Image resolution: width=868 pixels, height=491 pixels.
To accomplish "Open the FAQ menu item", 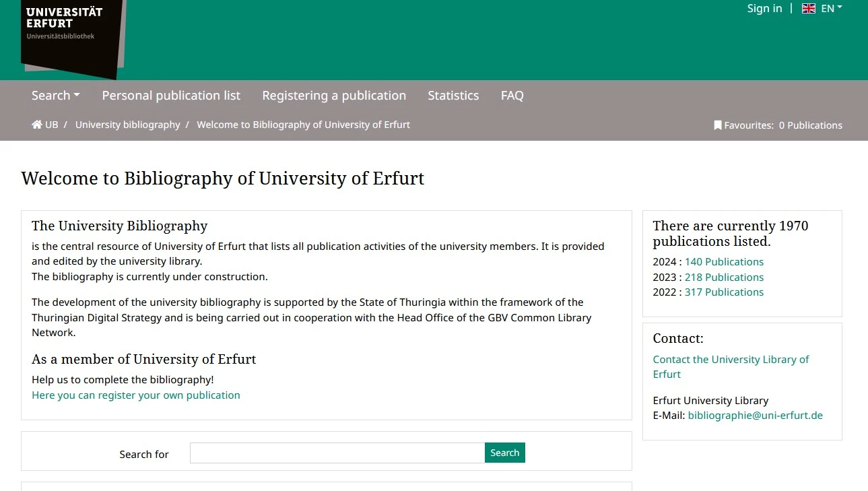I will click(x=512, y=96).
